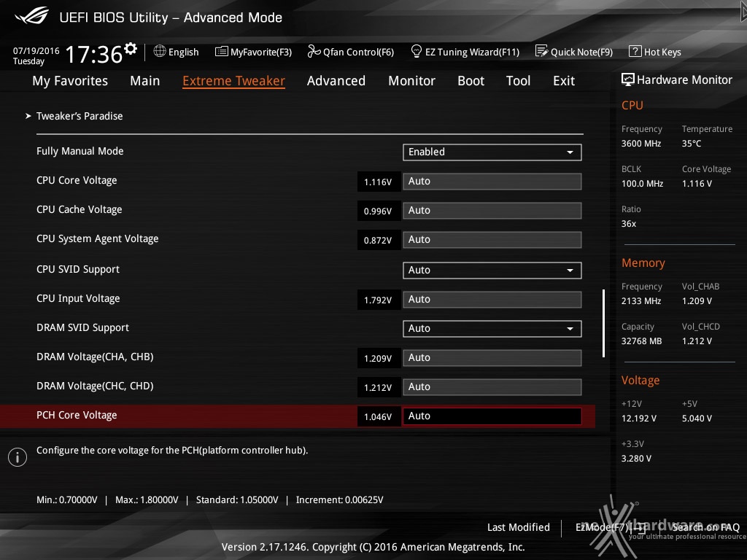Click the Hot Keys question mark icon

click(x=635, y=51)
